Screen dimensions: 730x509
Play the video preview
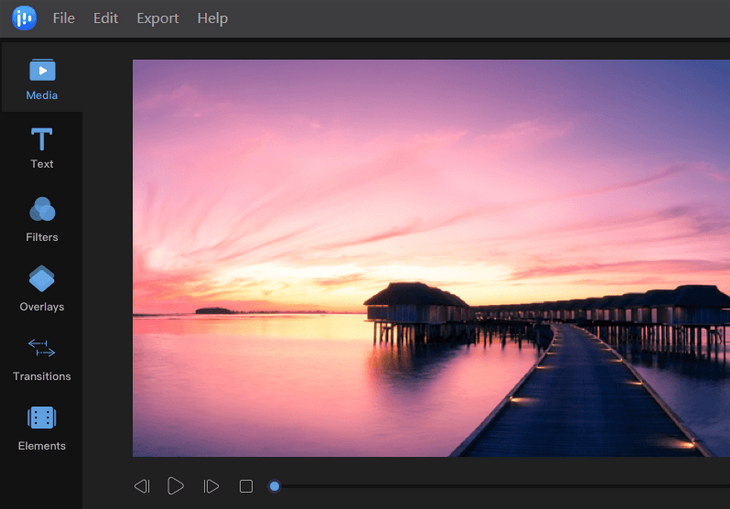(x=175, y=486)
